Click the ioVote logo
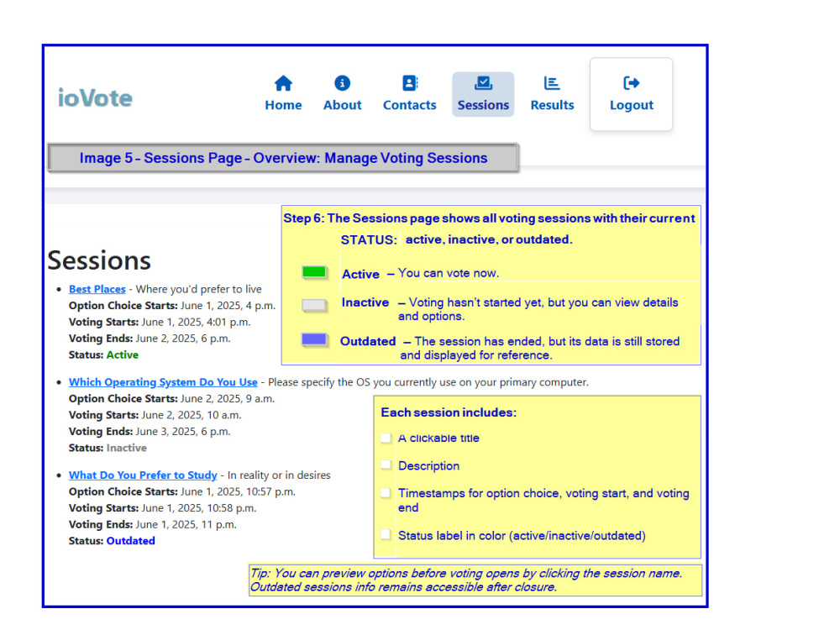This screenshot has height=630, width=840. 96,98
